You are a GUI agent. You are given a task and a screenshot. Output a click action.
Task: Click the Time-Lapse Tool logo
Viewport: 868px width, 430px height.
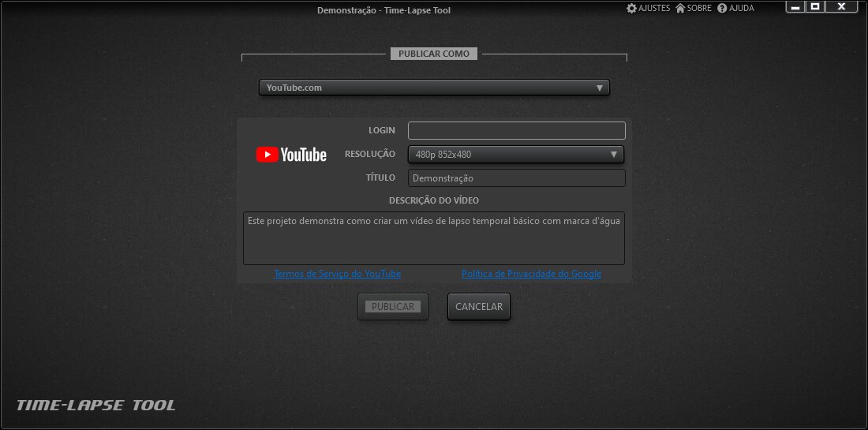tap(96, 406)
